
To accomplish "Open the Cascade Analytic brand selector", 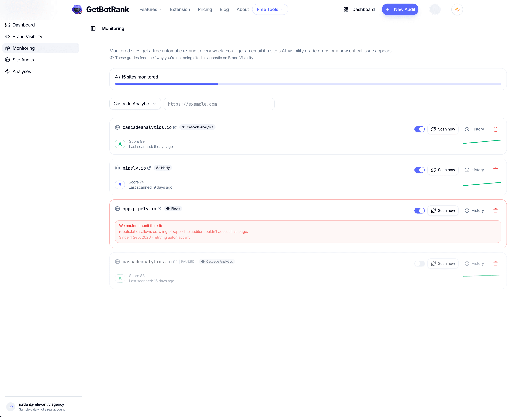I will (x=135, y=104).
